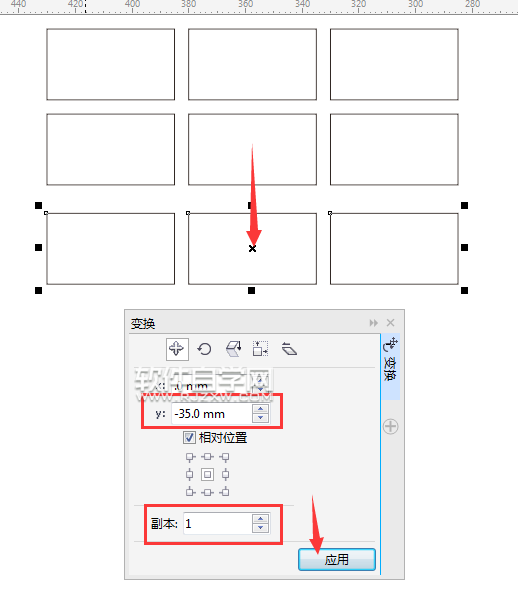Increase 副本 count with up arrow
518x601 pixels.
click(x=261, y=519)
